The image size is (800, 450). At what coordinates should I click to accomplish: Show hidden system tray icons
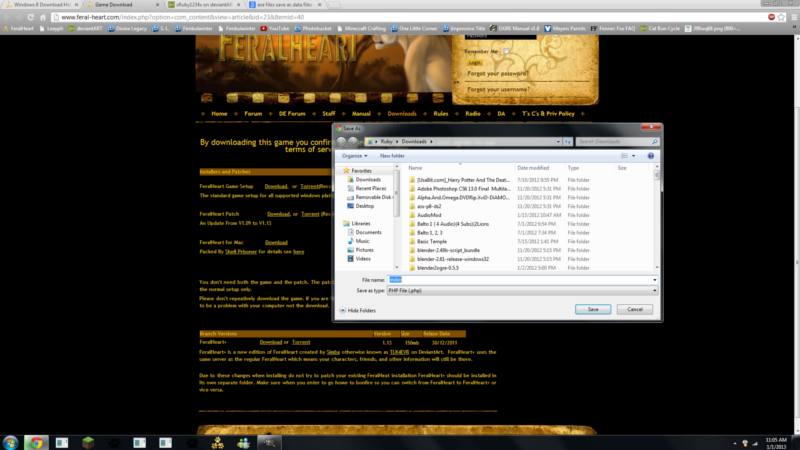pyautogui.click(x=735, y=443)
